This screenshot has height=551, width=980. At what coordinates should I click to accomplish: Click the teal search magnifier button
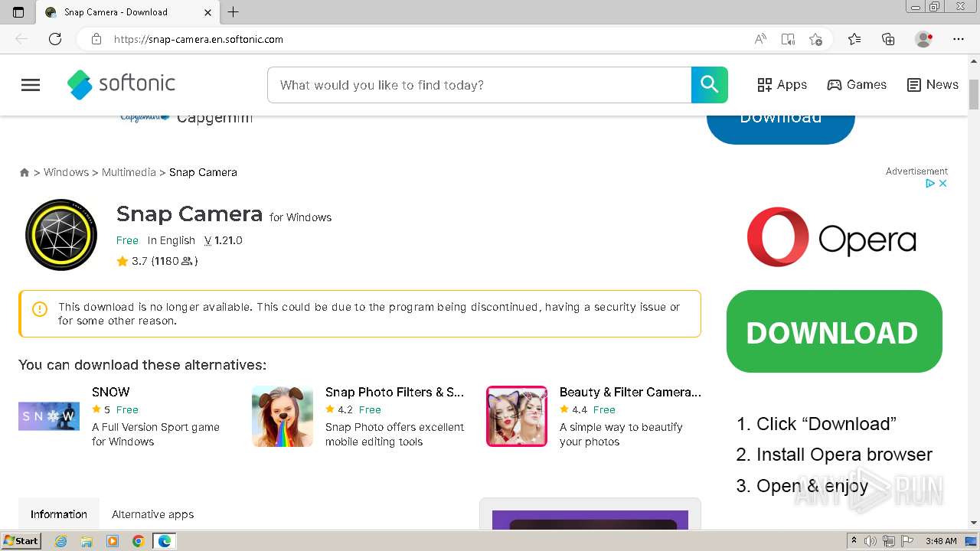point(709,85)
